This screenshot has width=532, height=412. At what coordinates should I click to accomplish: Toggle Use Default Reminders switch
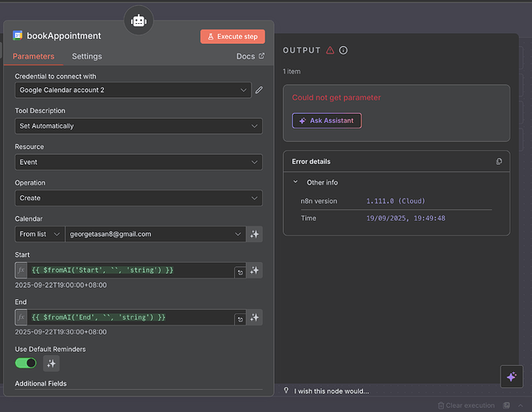point(26,363)
